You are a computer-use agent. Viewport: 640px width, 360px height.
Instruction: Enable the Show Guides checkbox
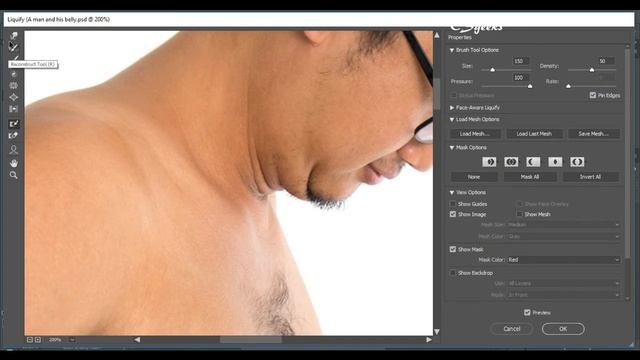pyautogui.click(x=453, y=204)
